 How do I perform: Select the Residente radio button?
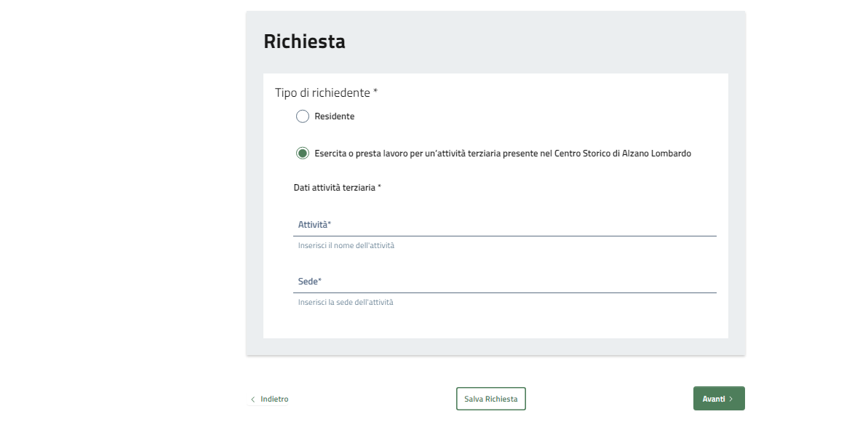pos(303,116)
